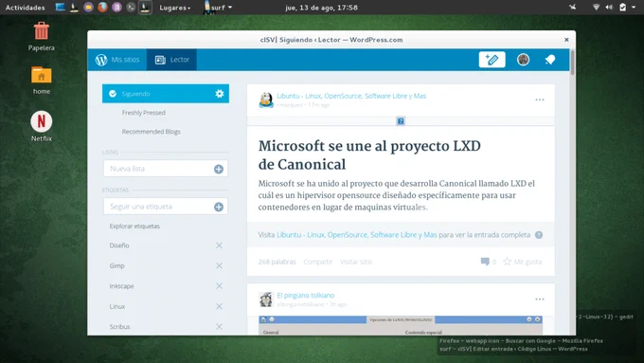Select the Inkscape tag
This screenshot has height=363, width=644.
click(x=121, y=286)
